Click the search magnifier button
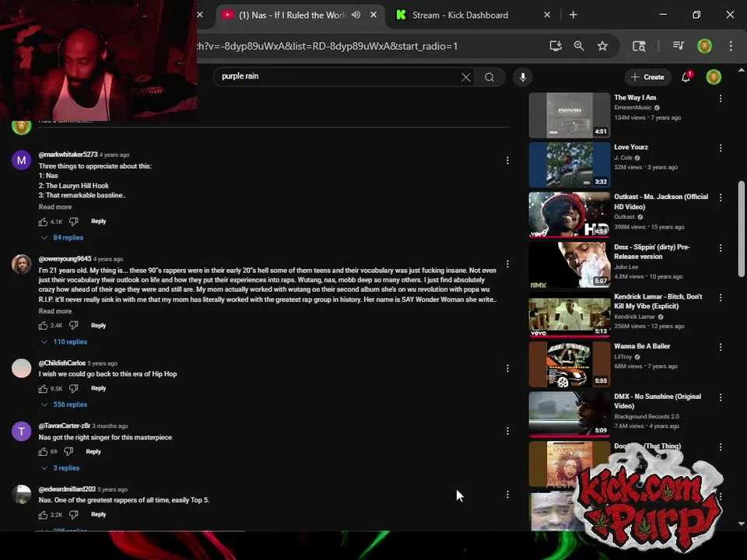Screen dimensions: 747x560 click(489, 77)
